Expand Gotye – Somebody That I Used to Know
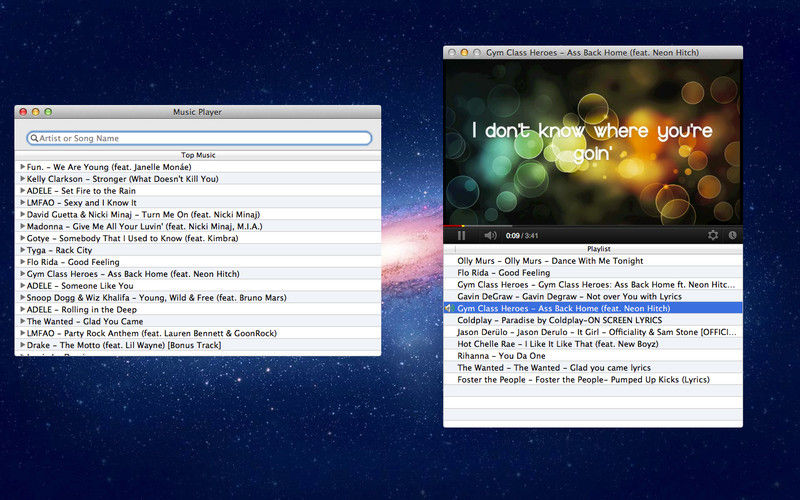The width and height of the screenshot is (800, 500). pos(22,238)
